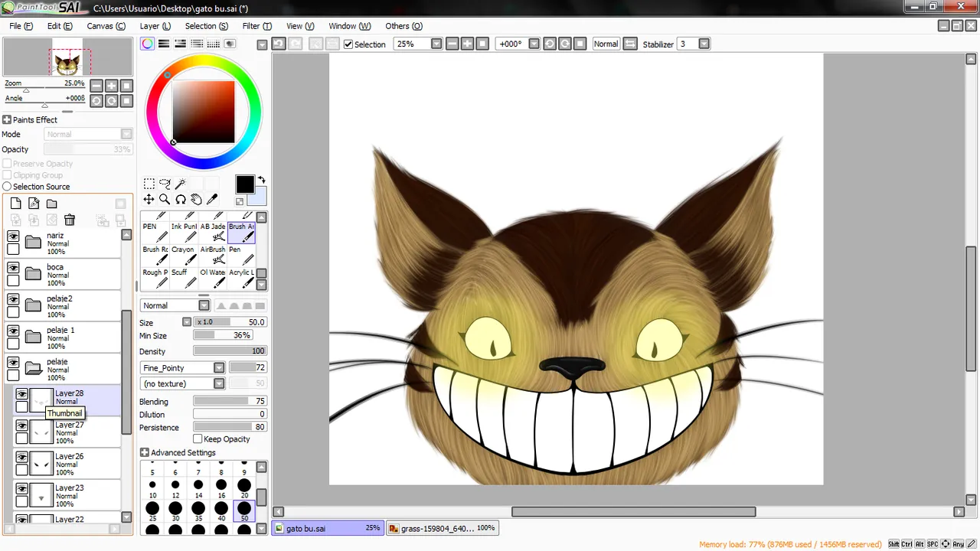Rotate view clockwise in top toolbar
The image size is (980, 551).
click(565, 44)
